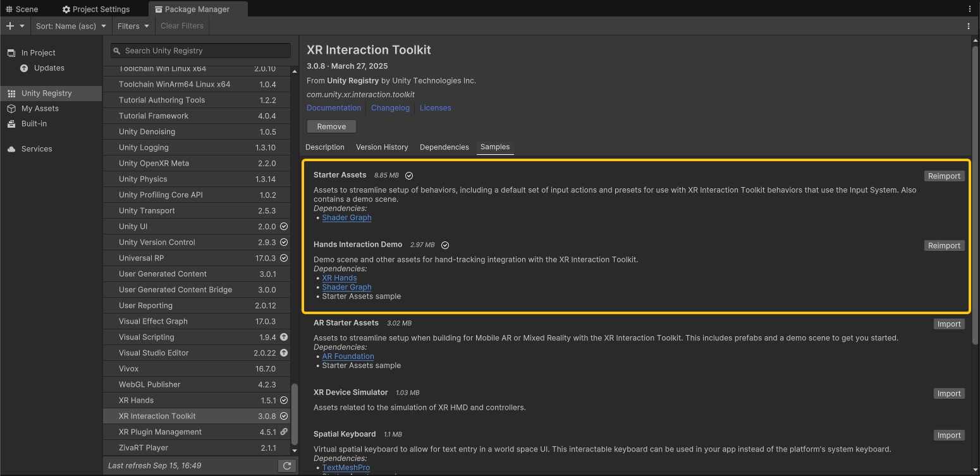Select the Unity OpenXR Meta package
This screenshot has width=980, height=476.
click(197, 163)
